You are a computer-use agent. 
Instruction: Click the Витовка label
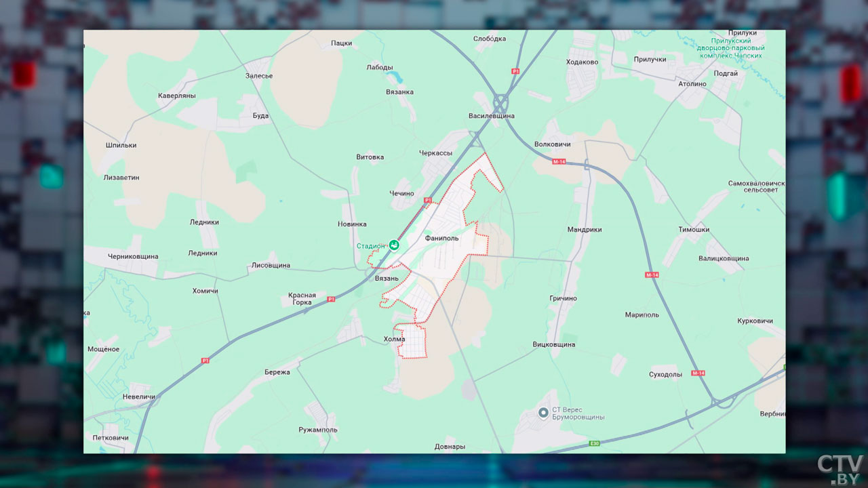point(370,157)
